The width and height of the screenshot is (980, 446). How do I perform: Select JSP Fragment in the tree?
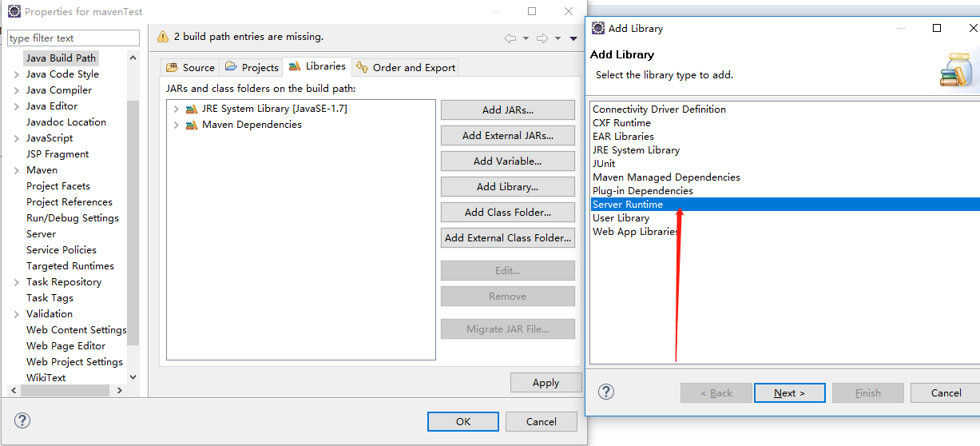click(58, 154)
